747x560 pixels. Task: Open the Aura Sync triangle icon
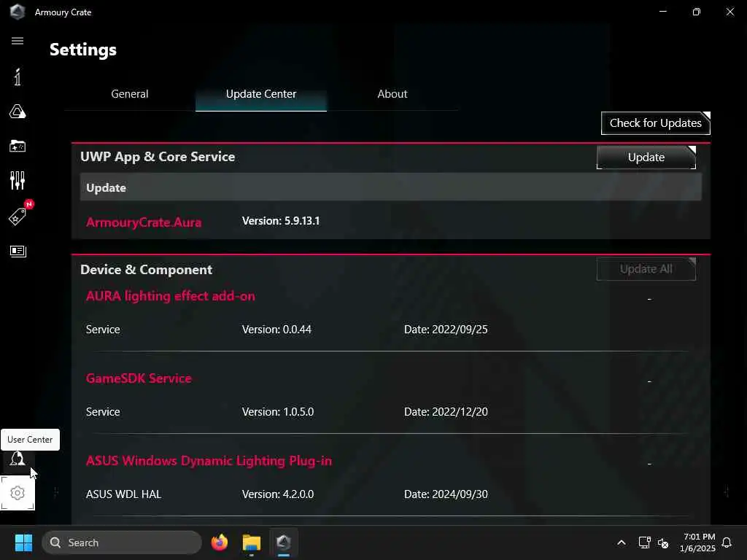pyautogui.click(x=18, y=112)
